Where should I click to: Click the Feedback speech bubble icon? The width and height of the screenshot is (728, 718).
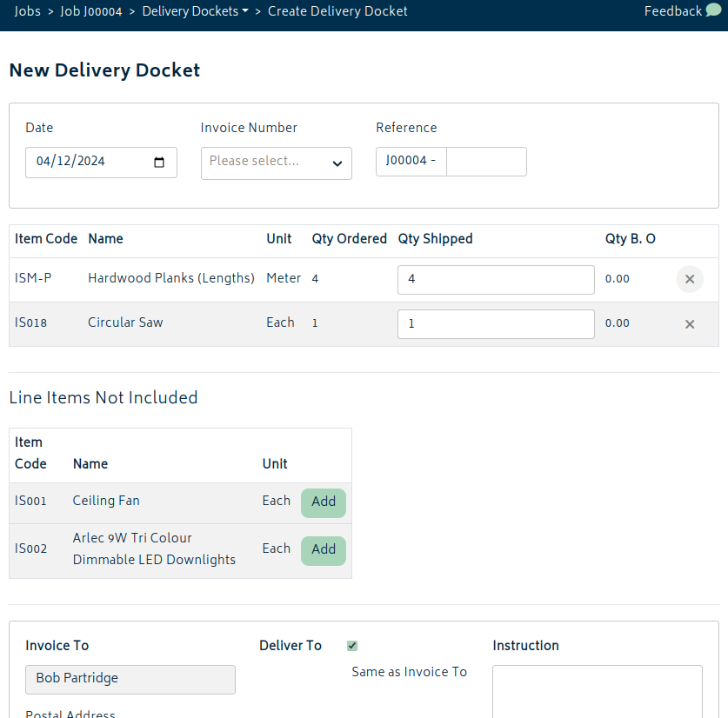[713, 10]
